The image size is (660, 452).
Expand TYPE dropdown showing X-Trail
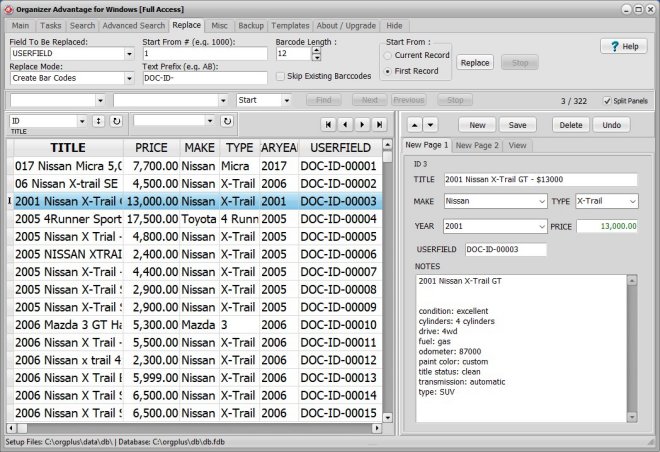click(x=633, y=202)
